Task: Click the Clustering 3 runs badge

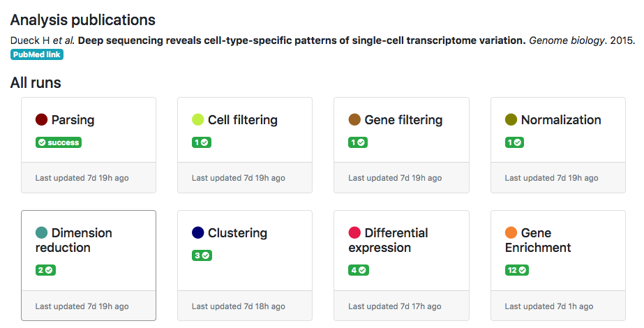Action: pos(202,255)
